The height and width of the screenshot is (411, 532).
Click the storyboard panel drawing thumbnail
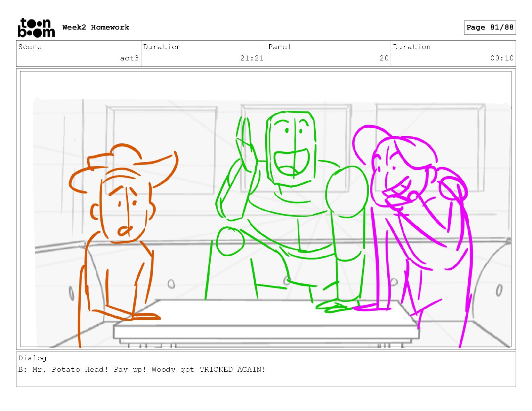266,209
